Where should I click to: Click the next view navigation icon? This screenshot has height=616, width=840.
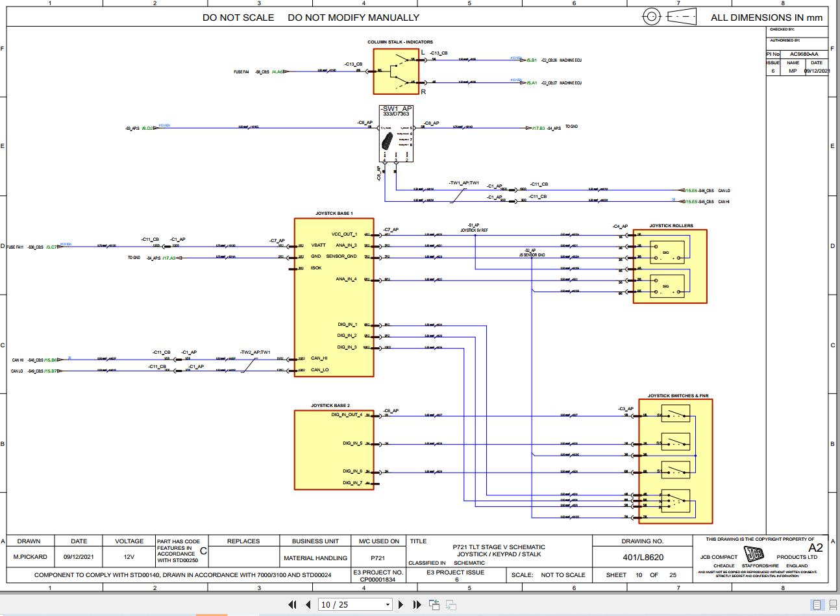450,604
